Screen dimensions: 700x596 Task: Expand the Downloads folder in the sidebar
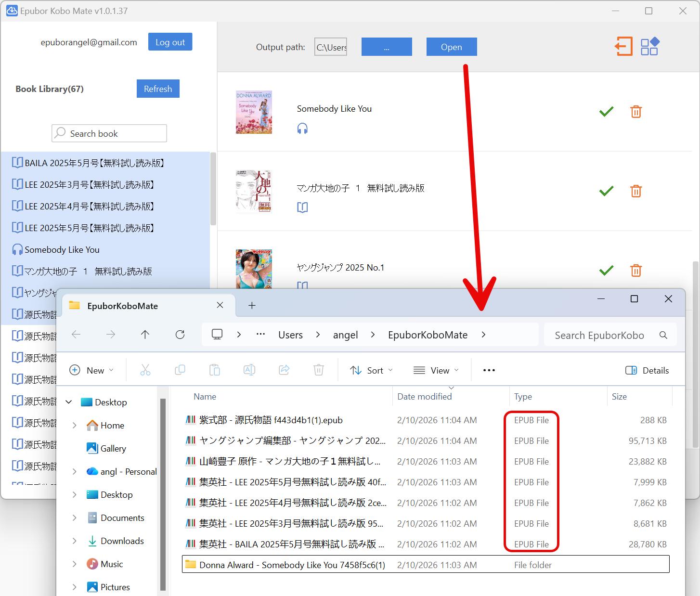pyautogui.click(x=74, y=541)
